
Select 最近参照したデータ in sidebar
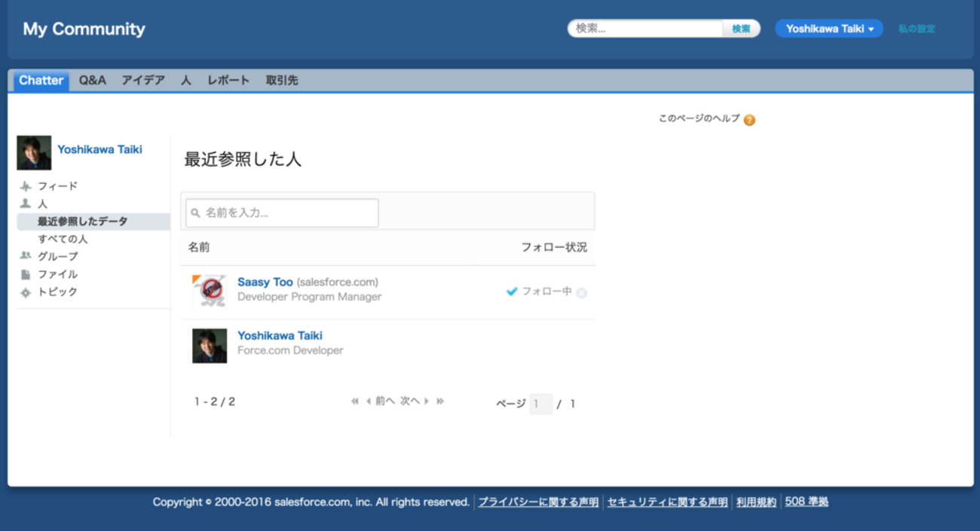[x=83, y=221]
